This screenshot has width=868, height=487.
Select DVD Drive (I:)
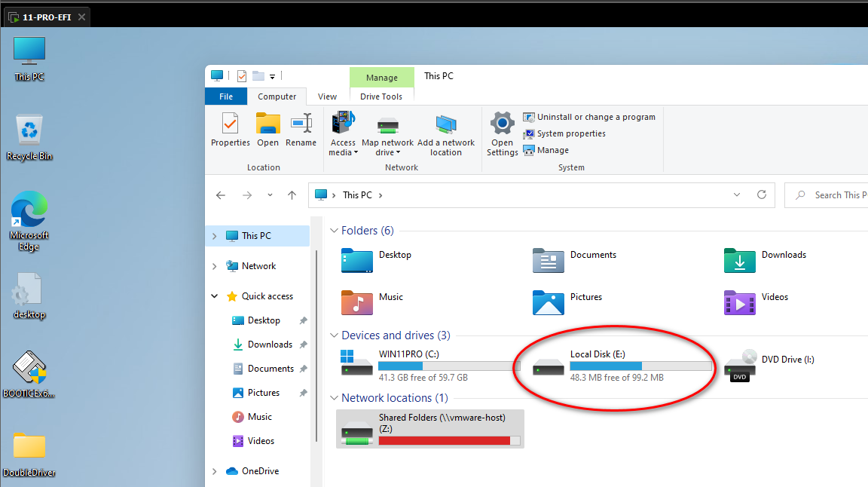[x=769, y=366]
